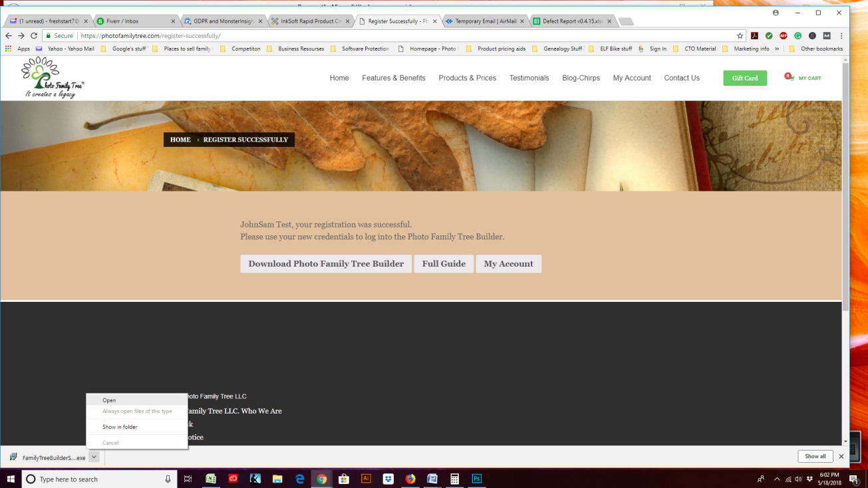The image size is (868, 488).
Task: Open the Chrome three-dot menu
Action: (841, 36)
